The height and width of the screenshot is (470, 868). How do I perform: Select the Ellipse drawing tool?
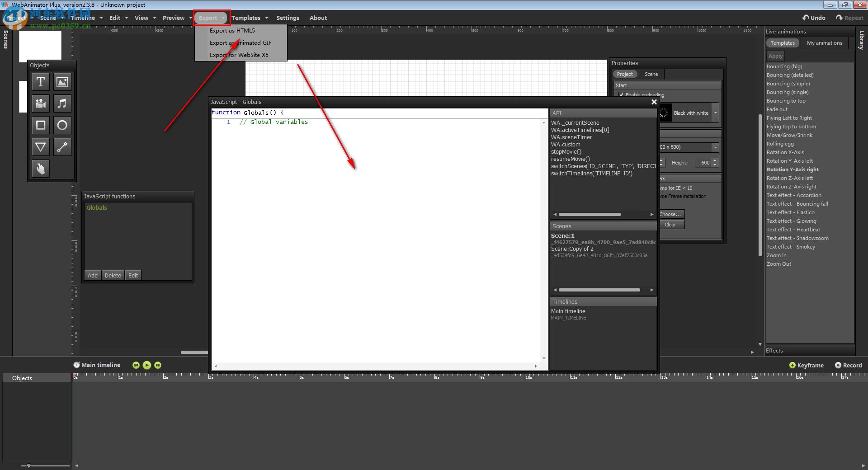(x=62, y=125)
